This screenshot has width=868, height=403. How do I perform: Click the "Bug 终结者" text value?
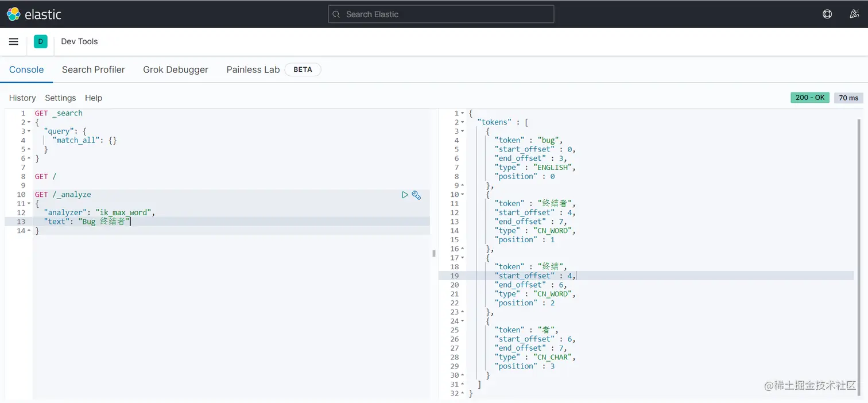pos(104,222)
